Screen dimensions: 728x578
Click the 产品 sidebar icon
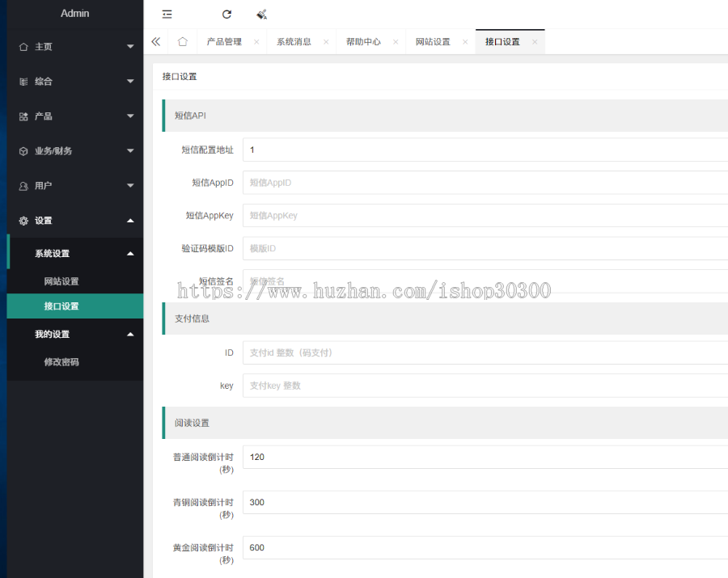point(23,116)
